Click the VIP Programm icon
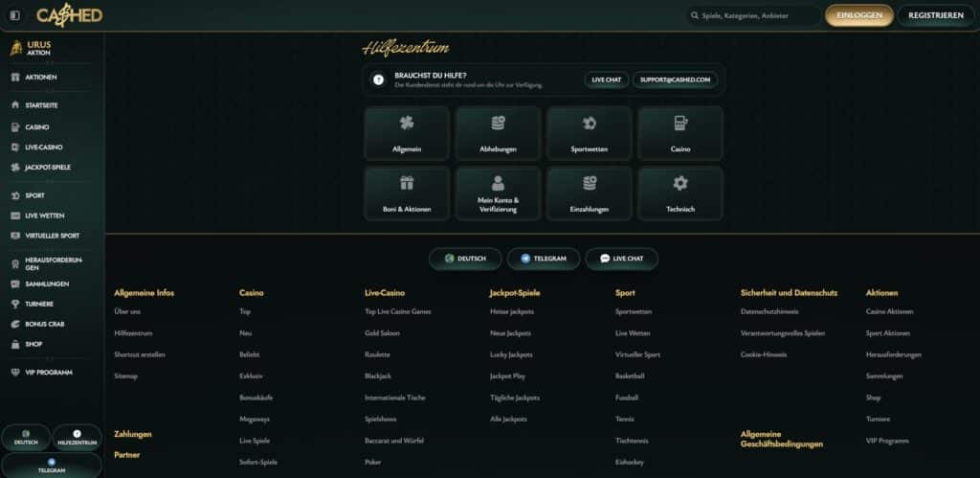The width and height of the screenshot is (980, 478). click(15, 373)
